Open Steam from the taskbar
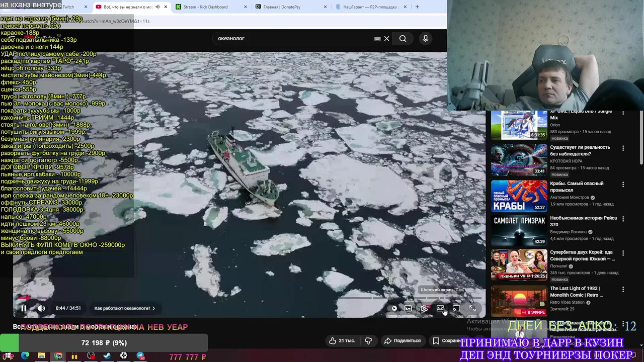This screenshot has width=644, height=362. pos(107,356)
